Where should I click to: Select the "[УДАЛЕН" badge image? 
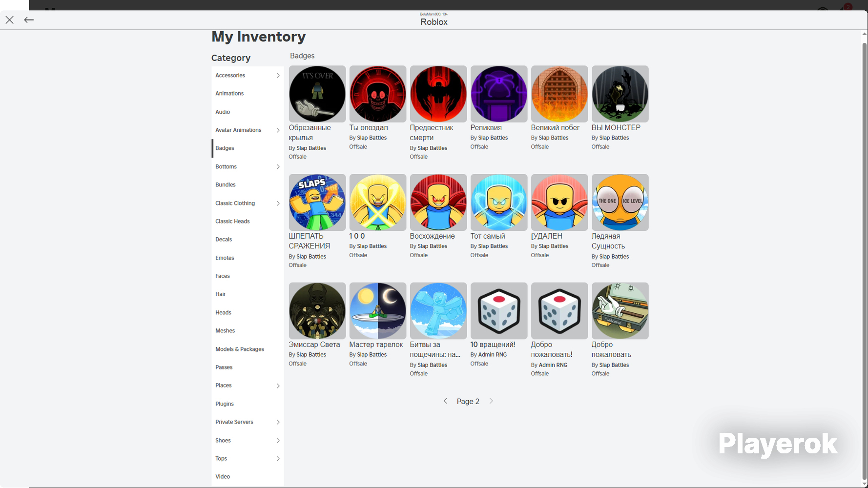pos(559,203)
